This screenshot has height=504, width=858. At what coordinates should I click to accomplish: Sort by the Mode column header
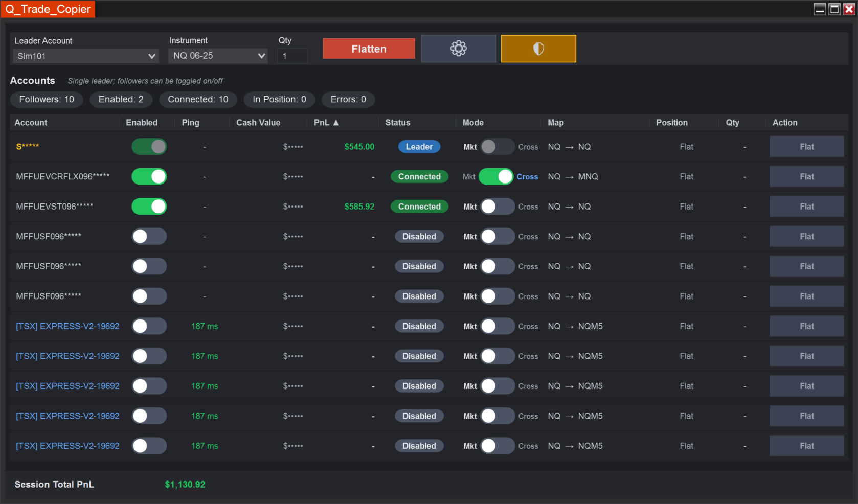[x=473, y=123]
